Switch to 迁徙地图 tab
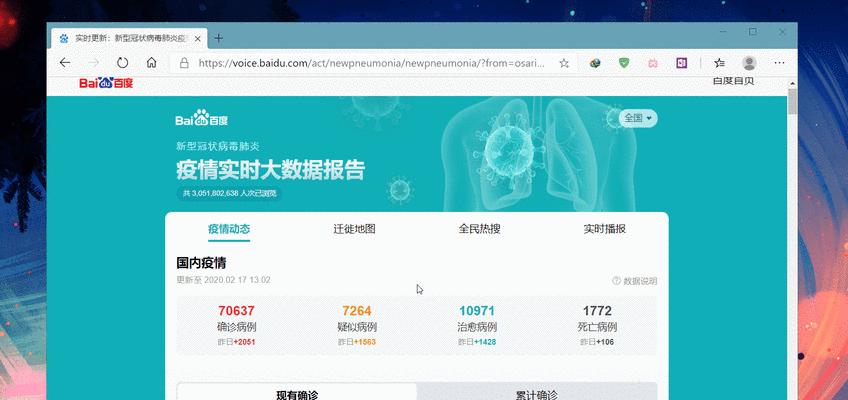 click(x=354, y=229)
